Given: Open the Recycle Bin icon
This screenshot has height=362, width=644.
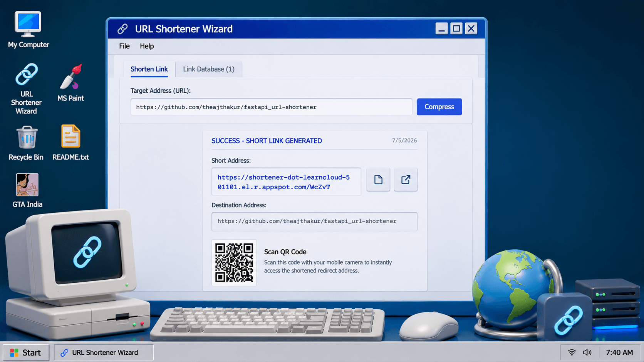Looking at the screenshot, I should coord(26,143).
